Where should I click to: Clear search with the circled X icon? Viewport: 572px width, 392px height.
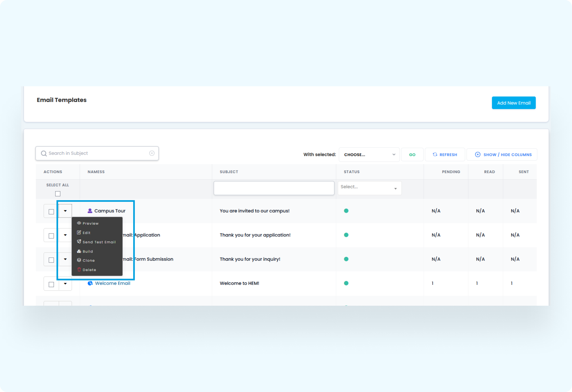(x=152, y=153)
